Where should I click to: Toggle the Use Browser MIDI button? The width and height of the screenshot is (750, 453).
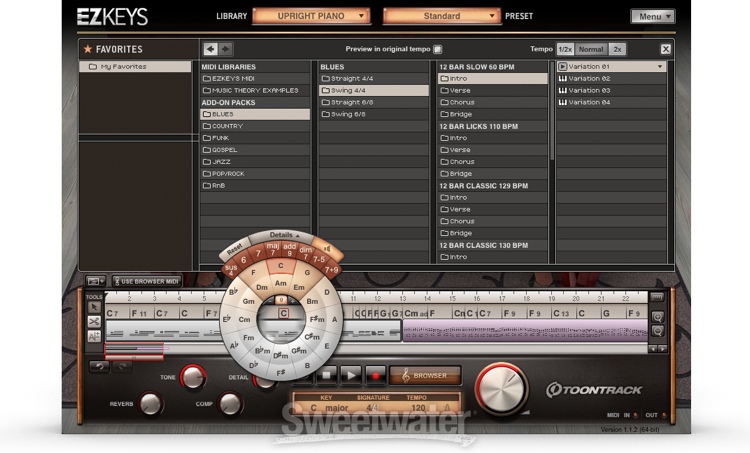click(x=147, y=281)
